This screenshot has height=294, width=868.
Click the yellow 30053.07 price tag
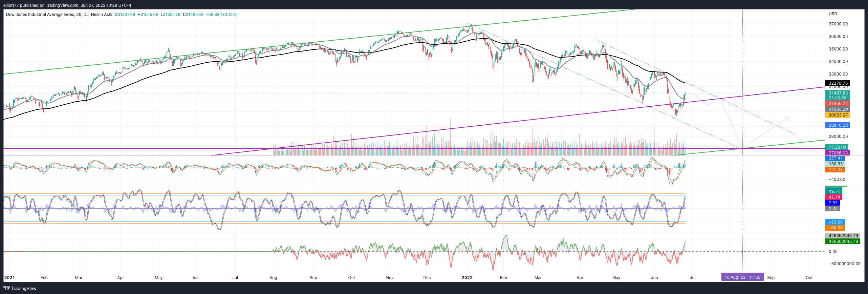[x=838, y=115]
